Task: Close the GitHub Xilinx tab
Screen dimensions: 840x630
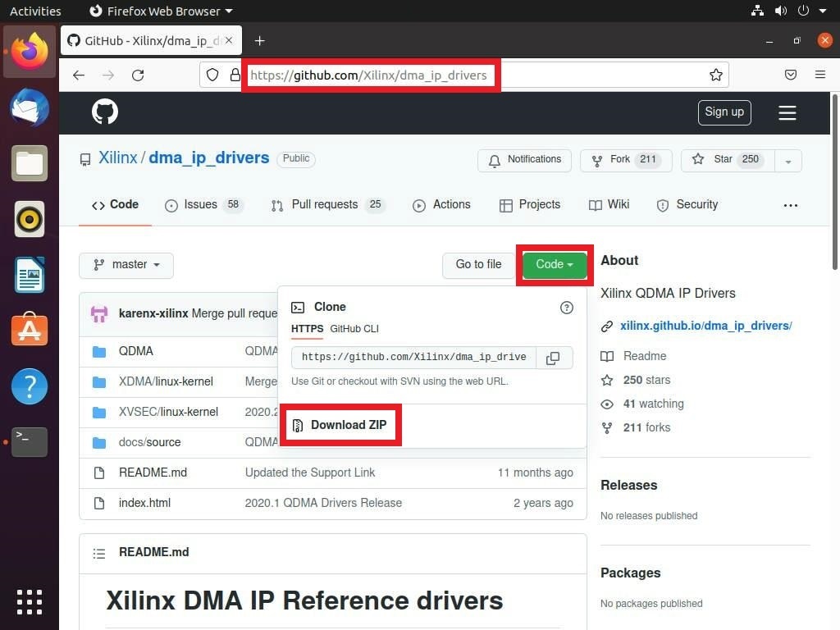Action: pos(229,40)
